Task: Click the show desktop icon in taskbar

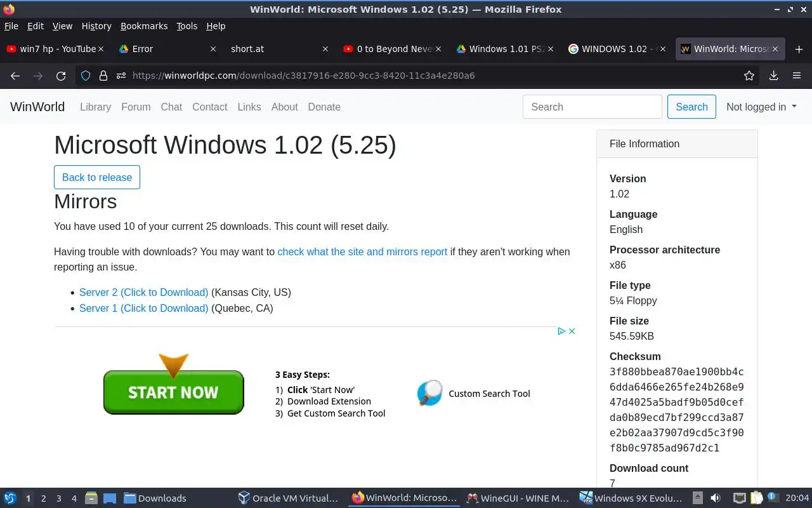Action: click(109, 498)
